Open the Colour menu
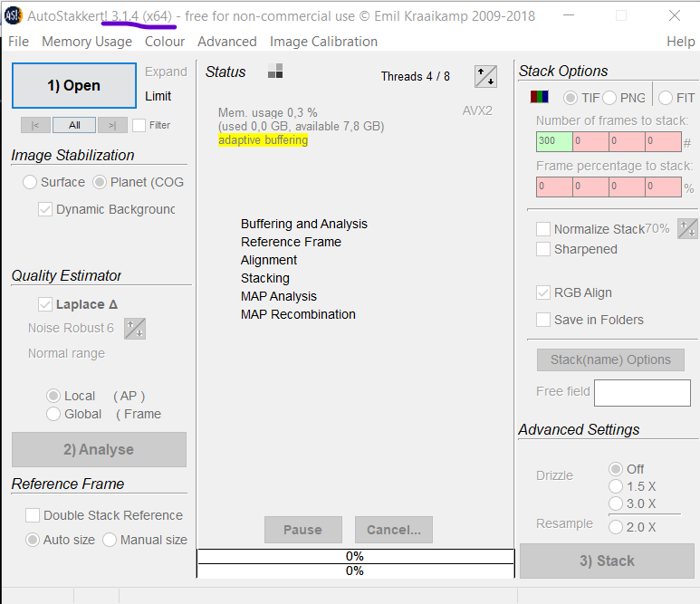700x604 pixels. tap(164, 42)
